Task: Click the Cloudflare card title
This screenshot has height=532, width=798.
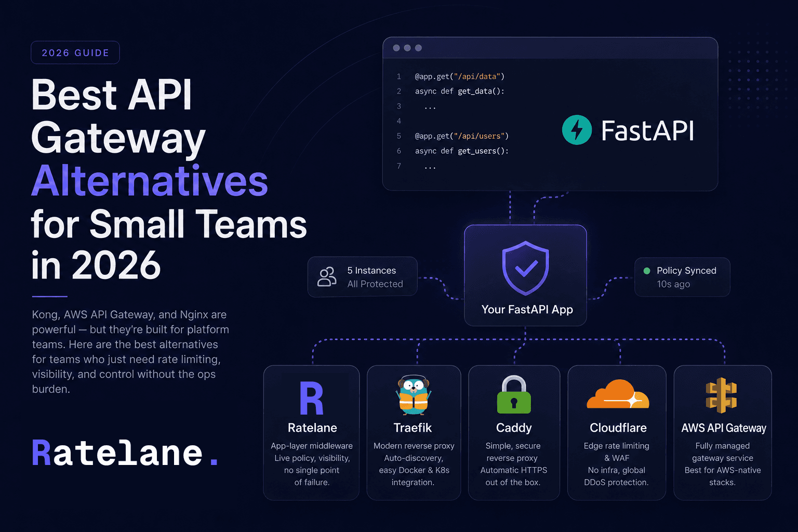Action: coord(618,428)
